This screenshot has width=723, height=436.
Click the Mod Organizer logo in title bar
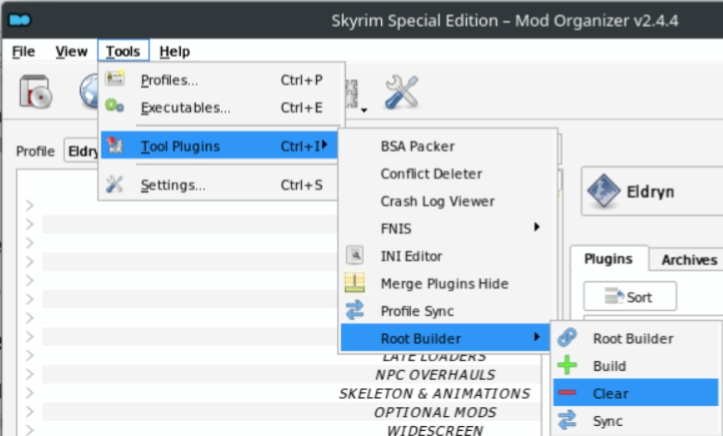pos(20,20)
